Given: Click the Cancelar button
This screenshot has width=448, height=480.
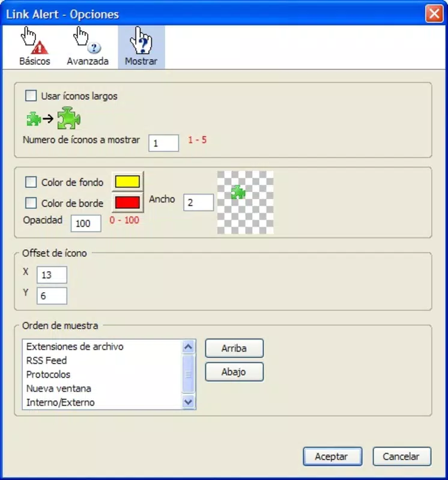Looking at the screenshot, I should pos(402,457).
